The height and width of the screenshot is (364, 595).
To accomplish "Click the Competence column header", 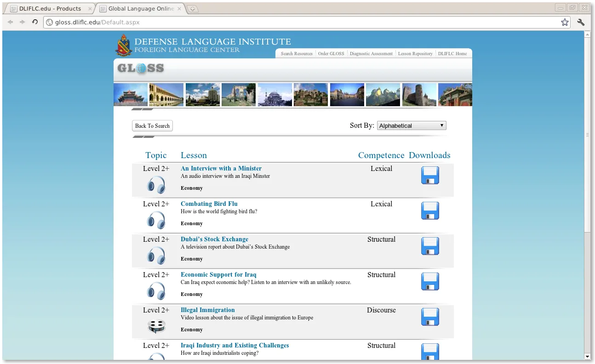I will [381, 155].
